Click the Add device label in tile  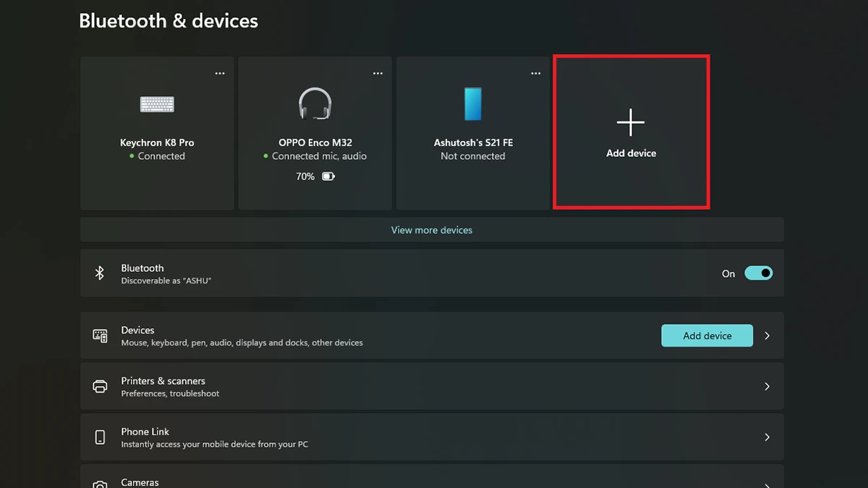pos(631,153)
